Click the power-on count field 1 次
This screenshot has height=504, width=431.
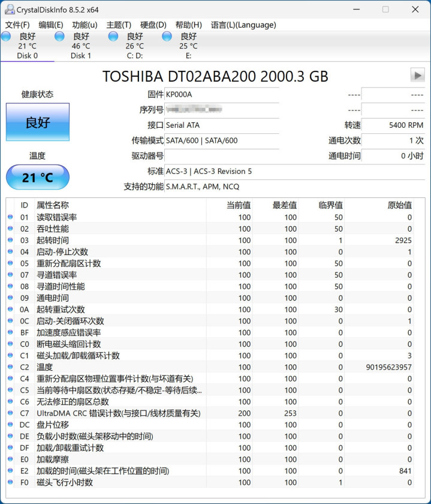coord(393,140)
